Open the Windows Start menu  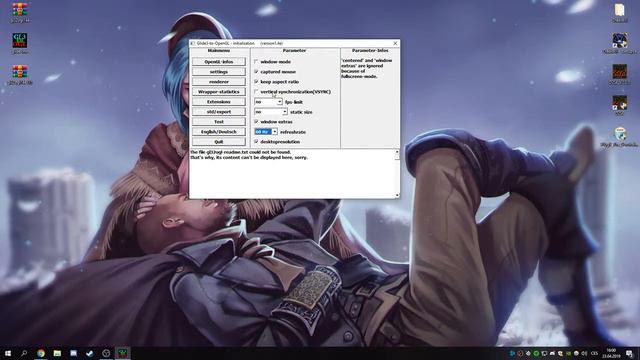click(x=8, y=353)
